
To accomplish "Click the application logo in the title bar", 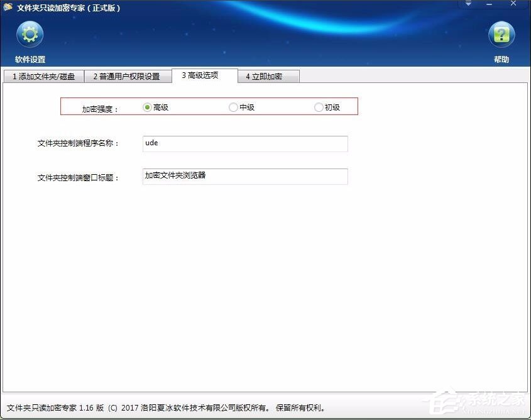I will tap(9, 8).
